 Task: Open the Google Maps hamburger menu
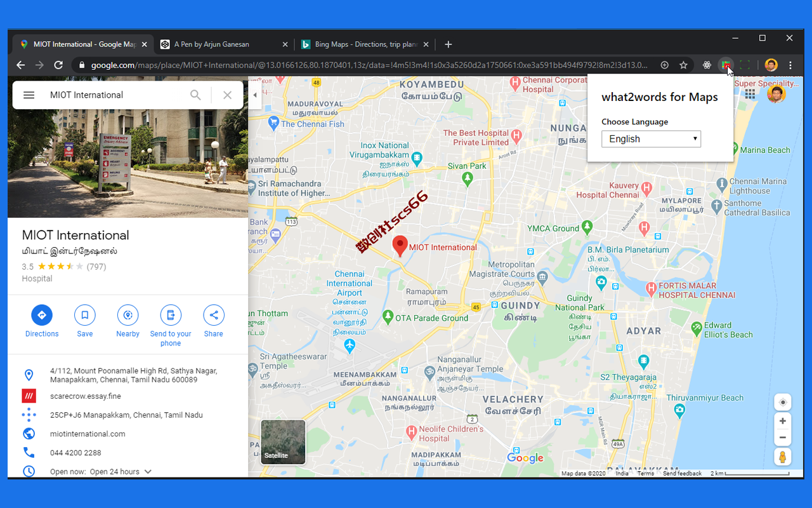(29, 95)
